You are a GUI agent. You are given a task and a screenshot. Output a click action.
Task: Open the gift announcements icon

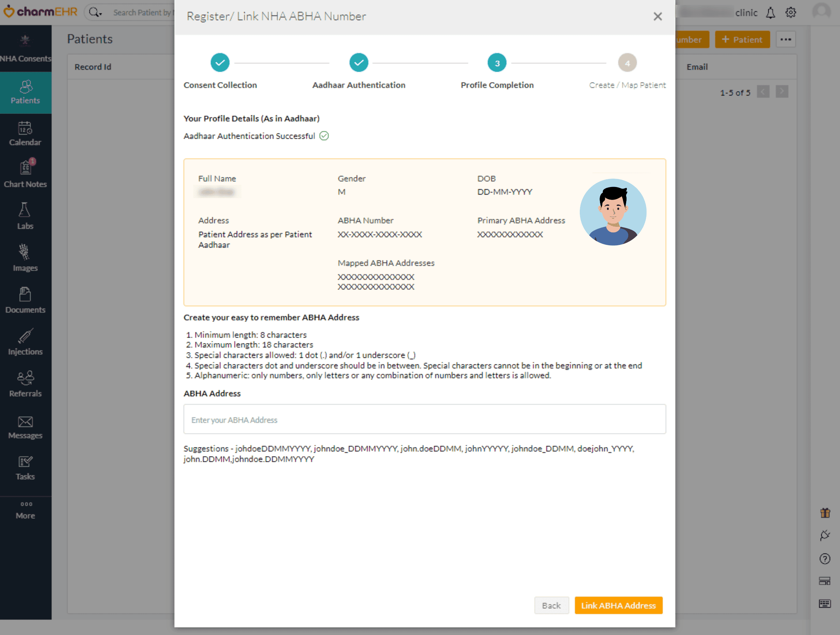tap(825, 513)
